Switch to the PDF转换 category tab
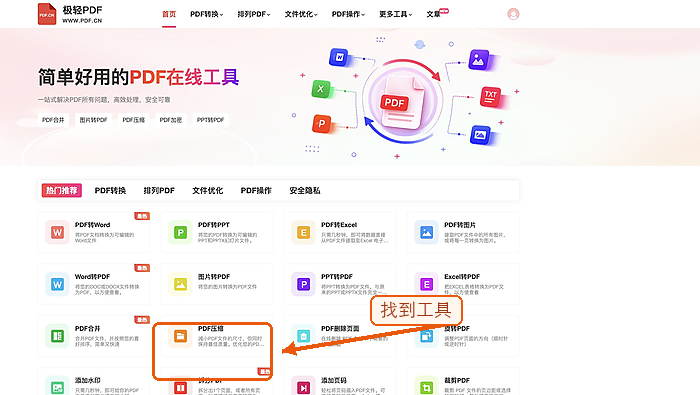This screenshot has height=395, width=700. tap(110, 191)
